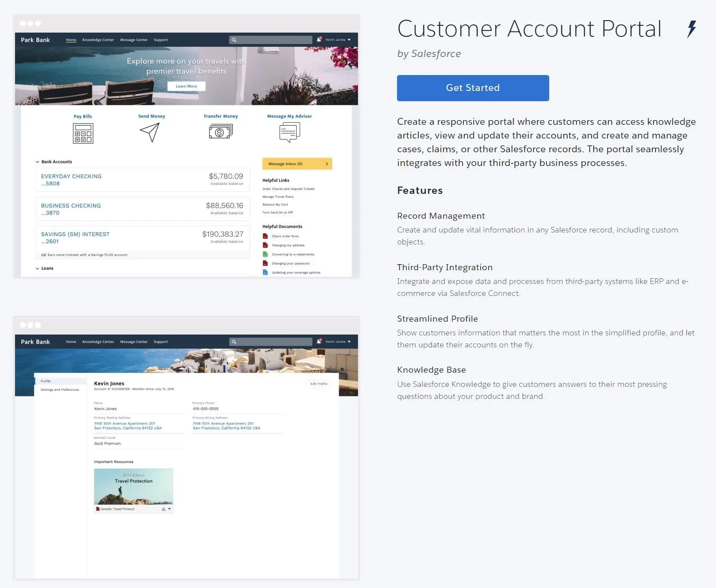Click the search box in top preview
Screen dimensions: 716x588
coord(271,40)
